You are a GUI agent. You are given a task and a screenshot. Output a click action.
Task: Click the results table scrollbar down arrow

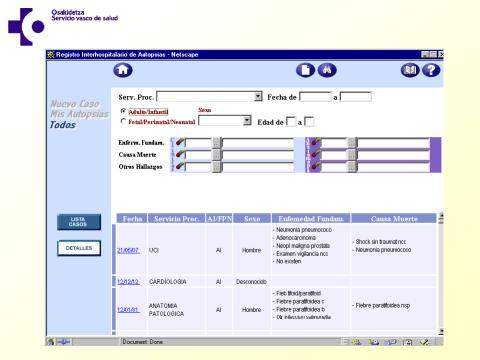pos(441,331)
